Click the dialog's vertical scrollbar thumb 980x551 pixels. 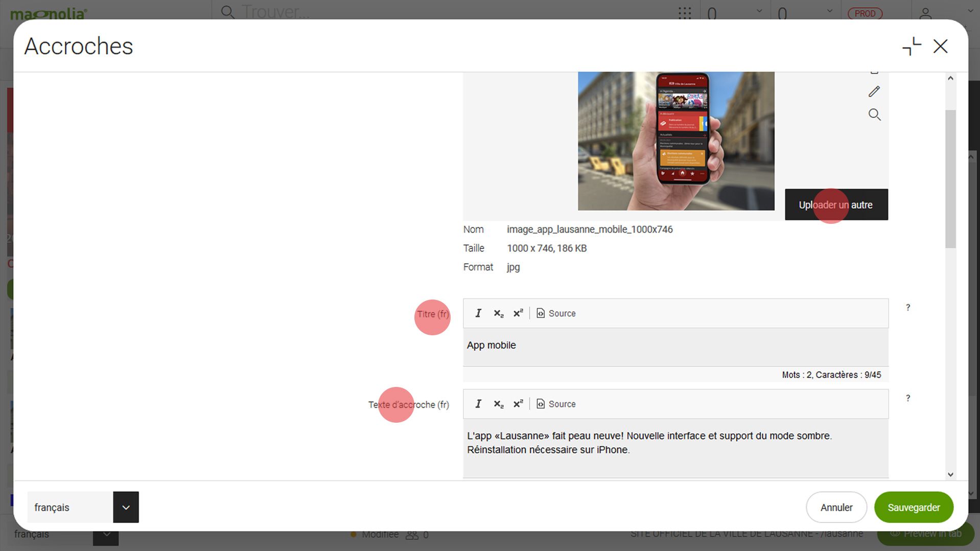[x=950, y=179]
